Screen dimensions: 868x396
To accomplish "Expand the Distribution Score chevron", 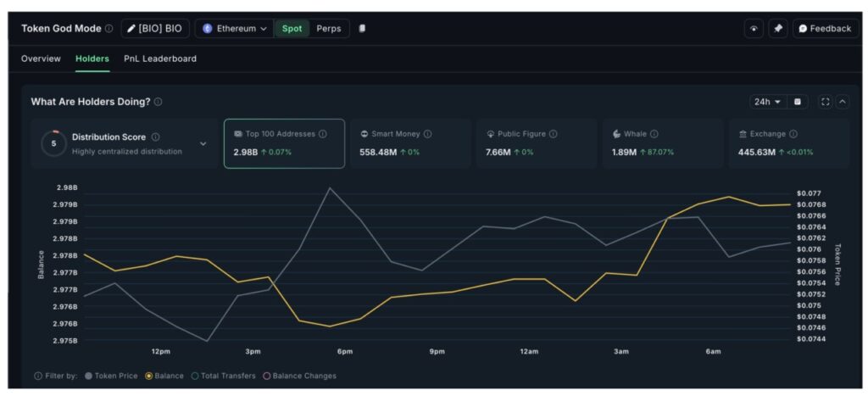I will (203, 143).
